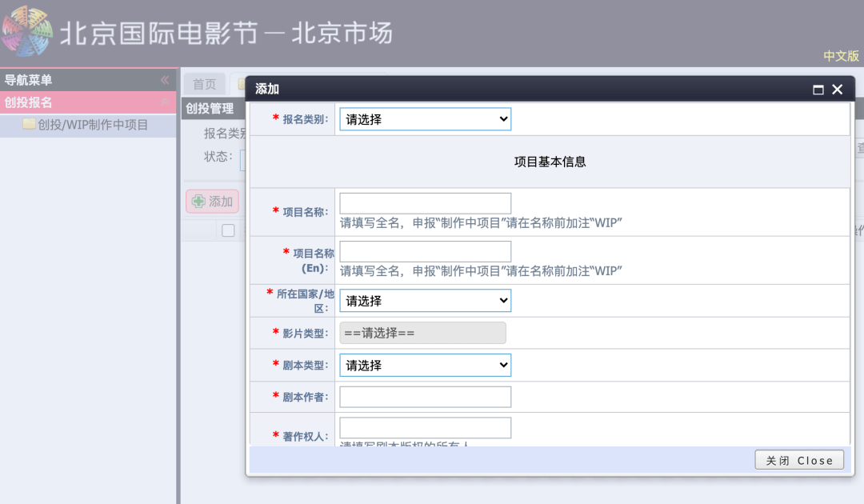
Task: Click the 影片类型 selection field
Action: pyautogui.click(x=422, y=333)
